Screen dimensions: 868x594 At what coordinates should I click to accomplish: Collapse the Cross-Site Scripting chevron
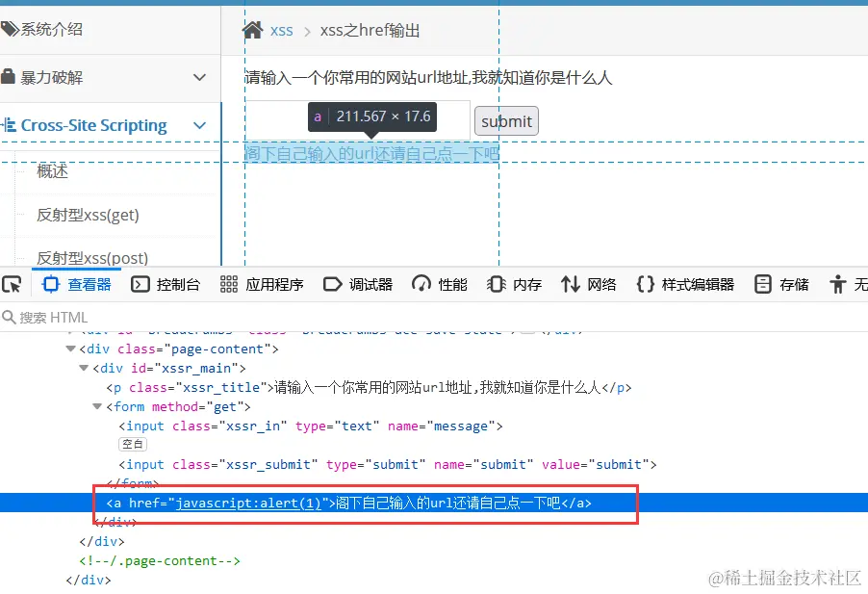tap(199, 125)
